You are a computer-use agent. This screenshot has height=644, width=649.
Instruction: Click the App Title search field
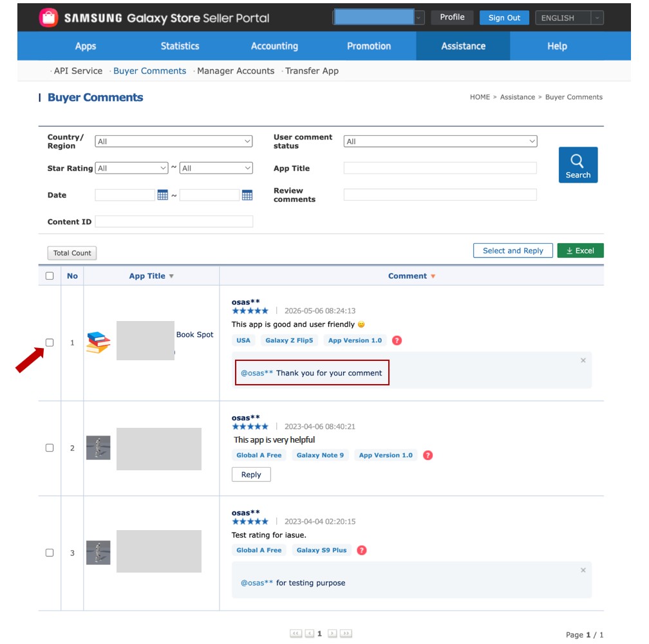point(440,168)
